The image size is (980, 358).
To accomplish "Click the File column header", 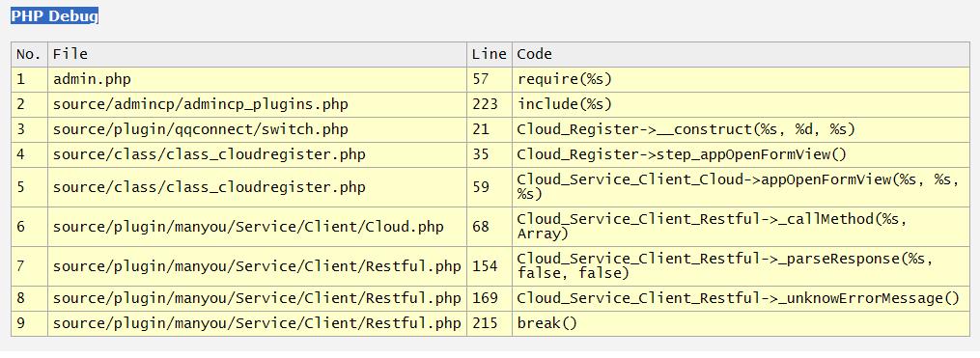I will (257, 54).
